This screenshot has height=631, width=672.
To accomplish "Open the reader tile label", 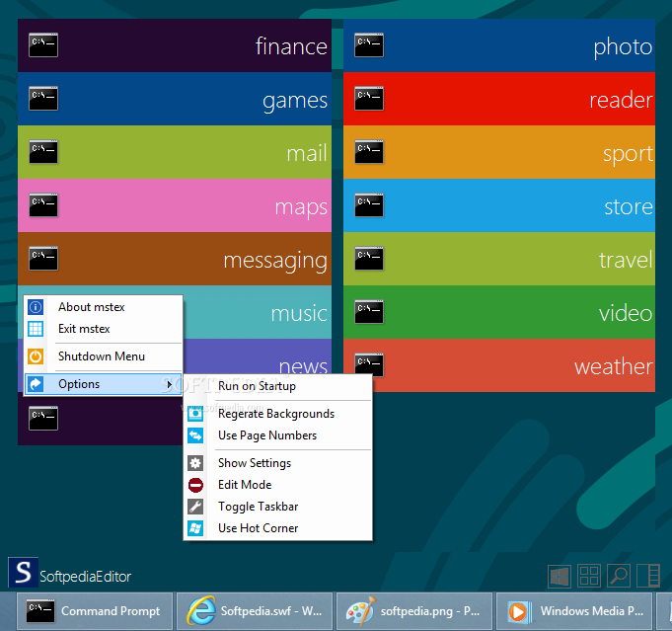I will tap(622, 100).
